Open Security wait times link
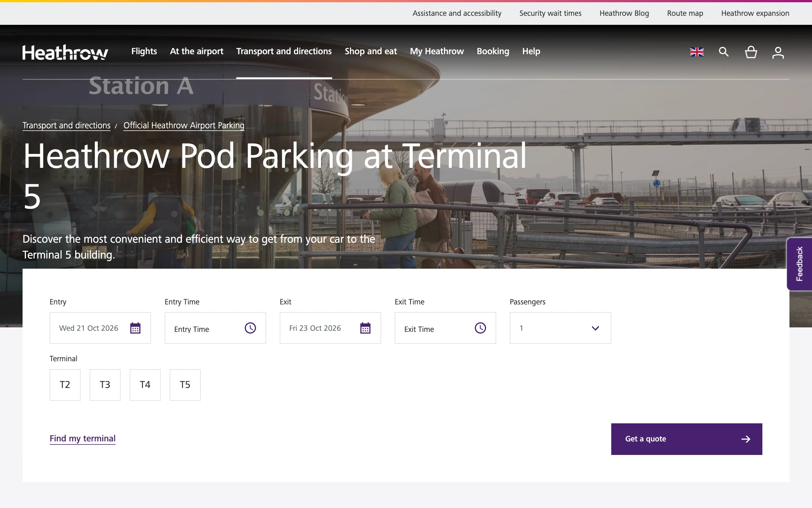812x508 pixels. [550, 13]
